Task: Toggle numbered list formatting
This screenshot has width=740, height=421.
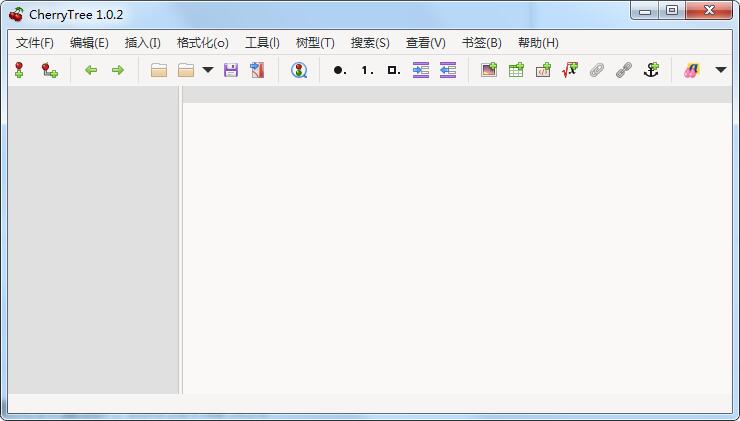Action: (x=367, y=70)
